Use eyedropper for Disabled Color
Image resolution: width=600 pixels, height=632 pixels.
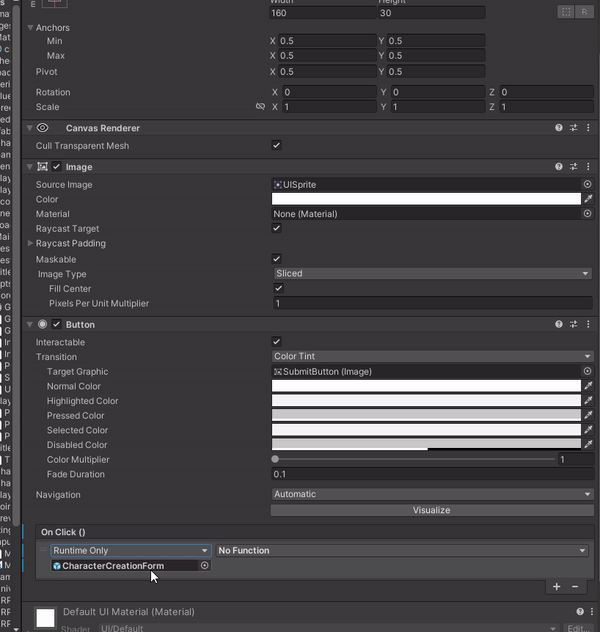pos(588,444)
